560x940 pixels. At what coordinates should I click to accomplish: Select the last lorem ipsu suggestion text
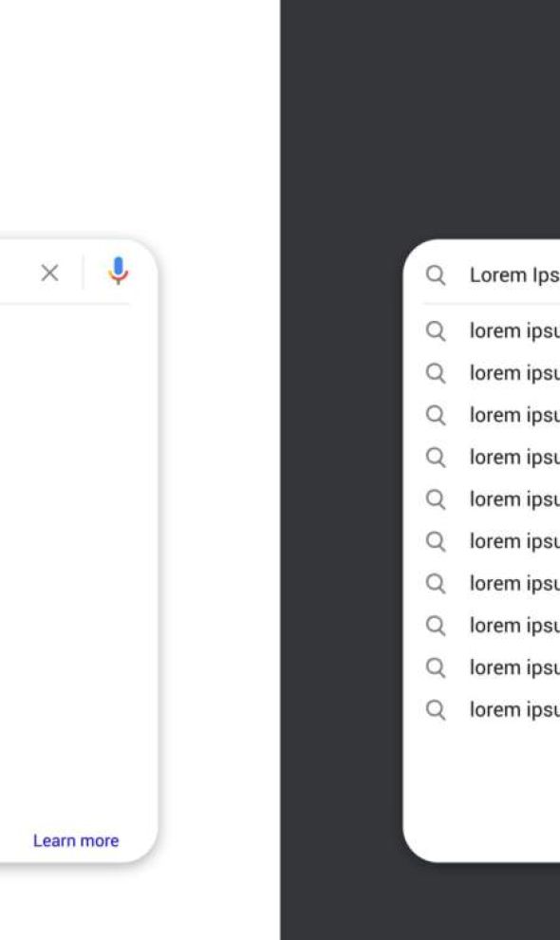click(514, 710)
